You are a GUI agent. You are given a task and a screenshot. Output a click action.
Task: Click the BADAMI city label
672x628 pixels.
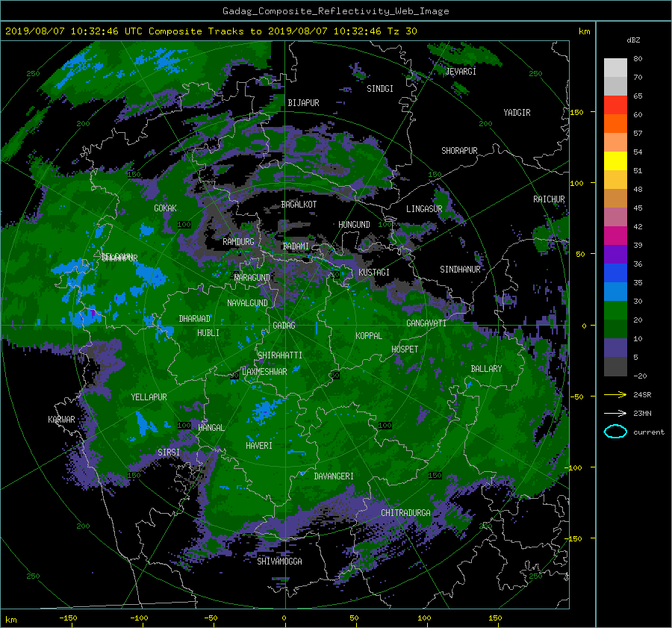point(296,246)
